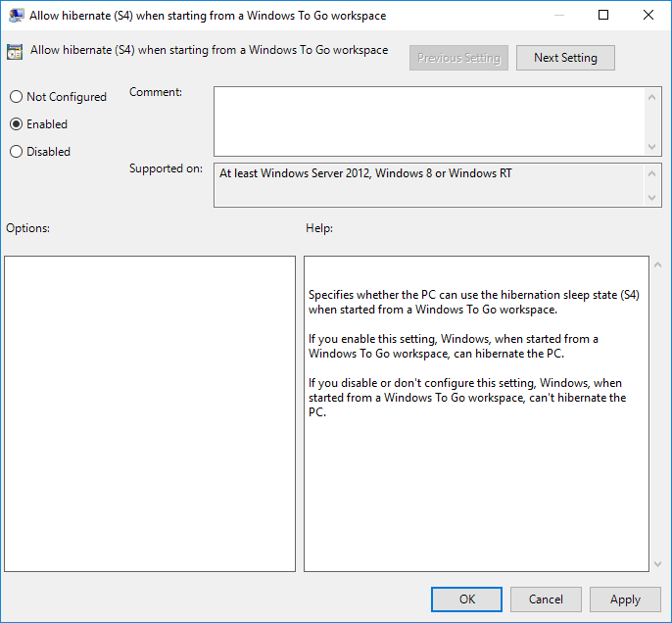Maximize the policy dialog window
The width and height of the screenshot is (672, 623).
603,15
